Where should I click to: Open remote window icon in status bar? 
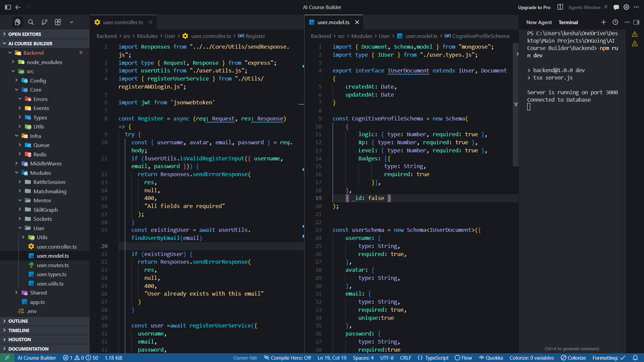click(x=6, y=358)
